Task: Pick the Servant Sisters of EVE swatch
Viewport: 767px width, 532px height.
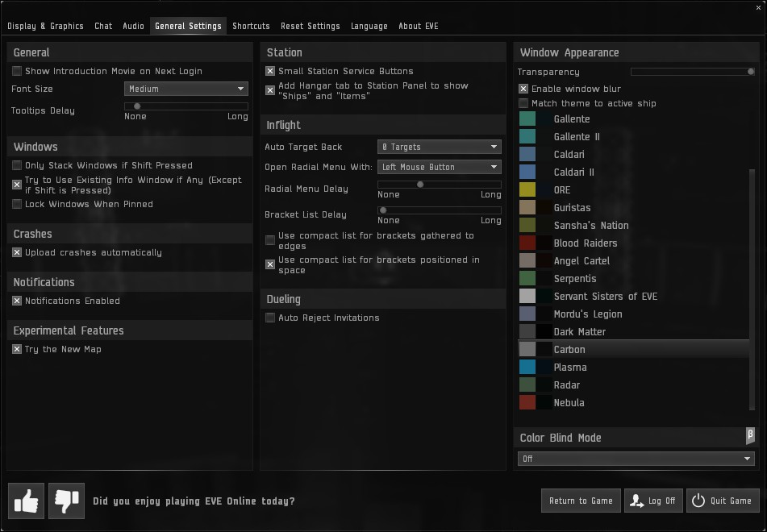Action: tap(527, 296)
